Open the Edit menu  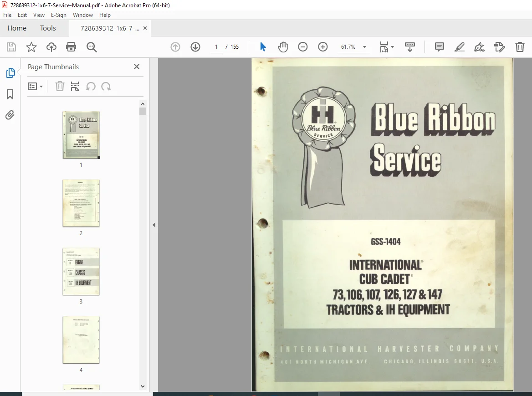[x=22, y=15]
